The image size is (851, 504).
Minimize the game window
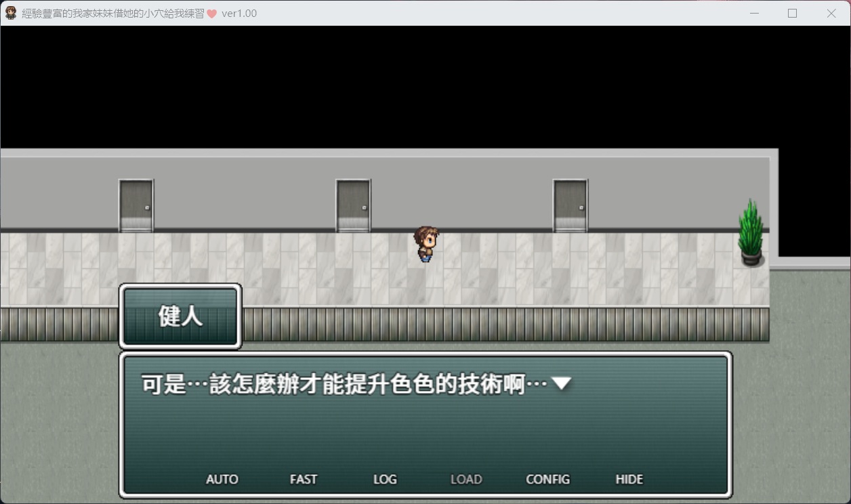coord(753,13)
